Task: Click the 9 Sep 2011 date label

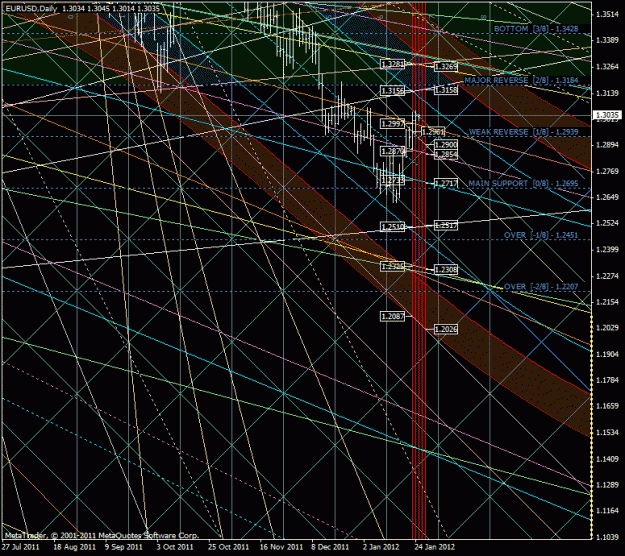Action: click(124, 547)
